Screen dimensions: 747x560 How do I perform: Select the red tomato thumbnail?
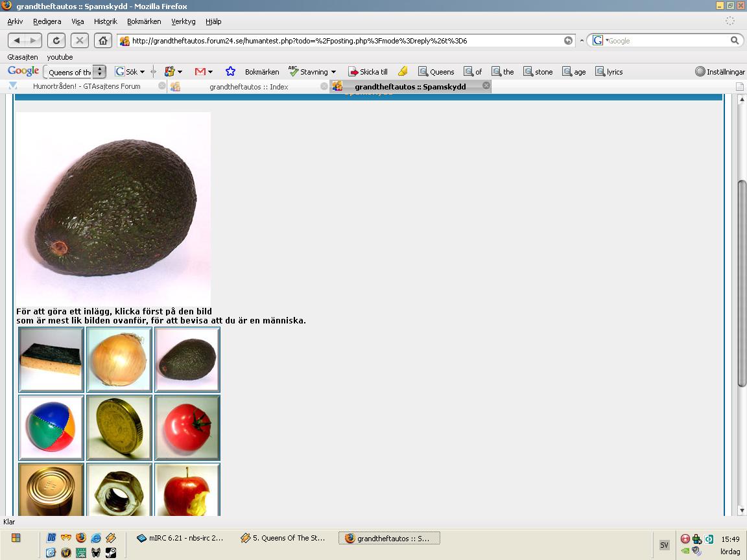point(187,428)
